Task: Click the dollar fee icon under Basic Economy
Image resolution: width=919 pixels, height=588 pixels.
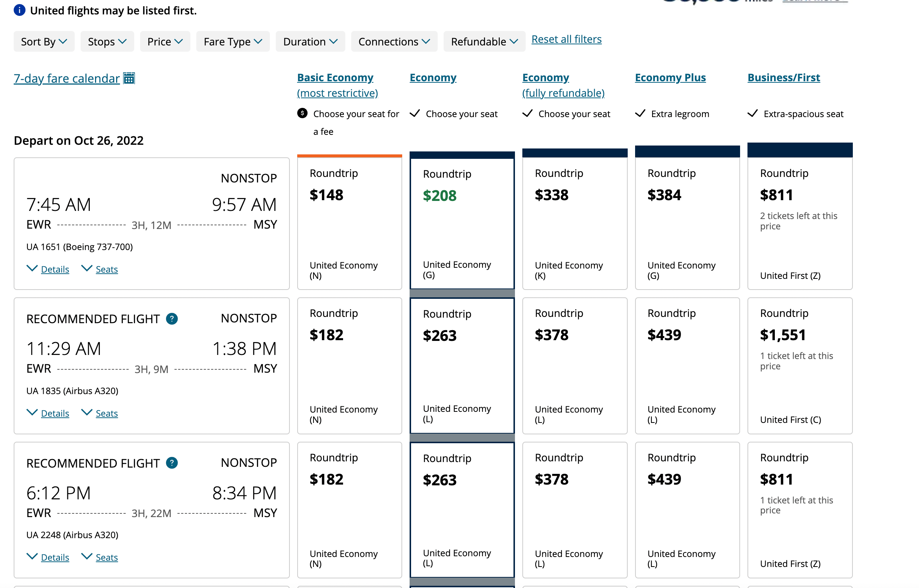Action: tap(302, 113)
